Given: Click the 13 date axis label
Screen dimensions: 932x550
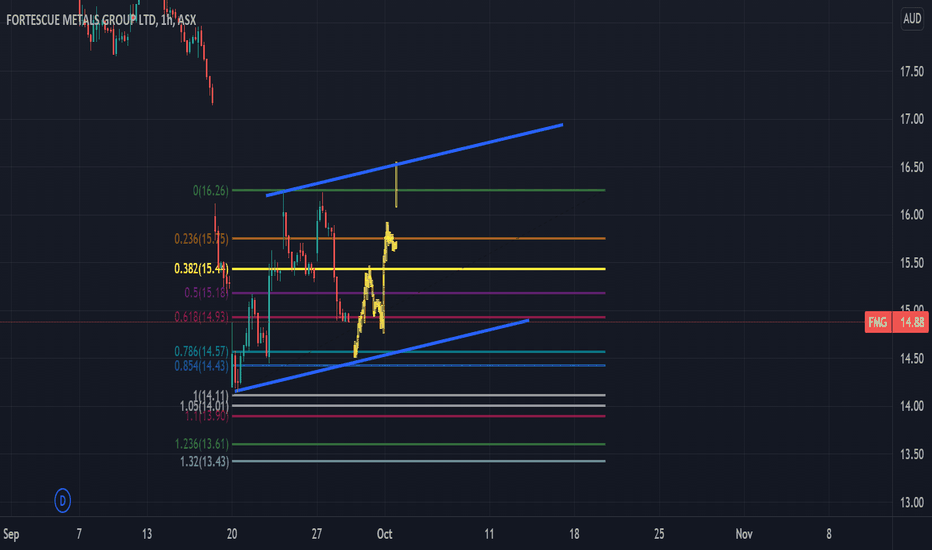Looking at the screenshot, I should point(147,534).
